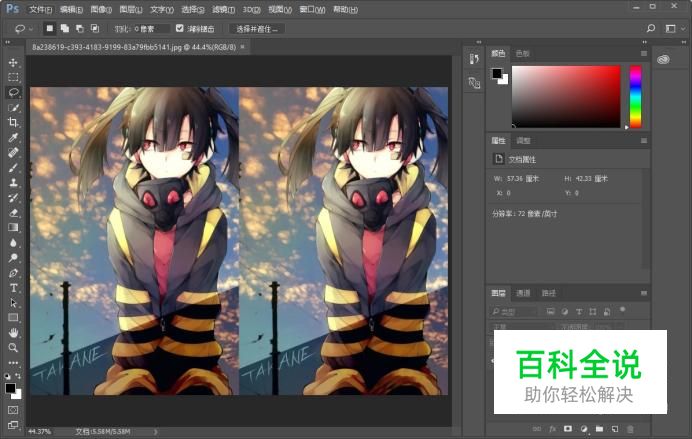Pick a color in the red color field
Image resolution: width=692 pixels, height=439 pixels.
click(566, 97)
